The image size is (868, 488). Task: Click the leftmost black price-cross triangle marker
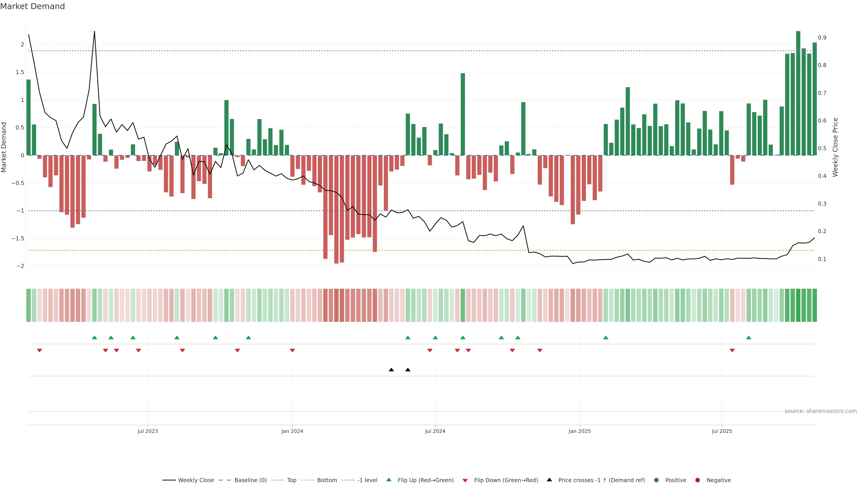(391, 370)
